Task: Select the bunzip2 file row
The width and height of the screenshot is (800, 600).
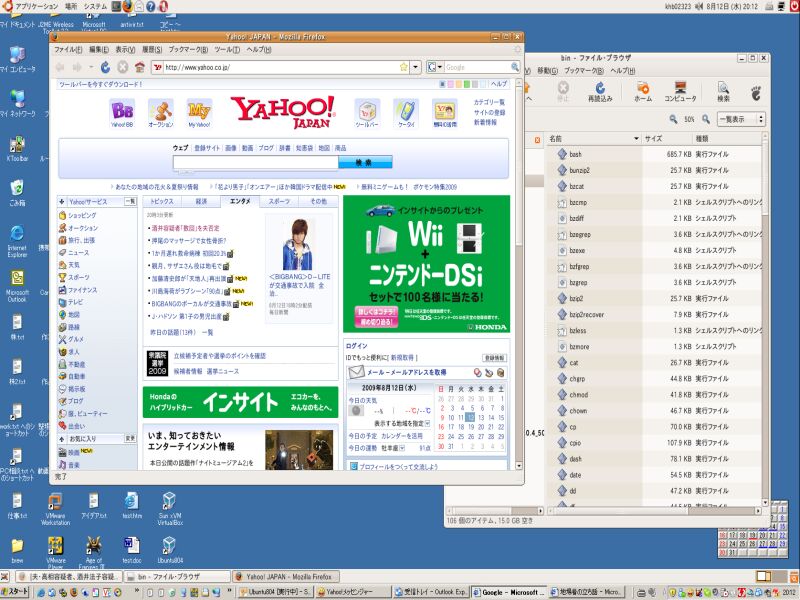Action: (x=655, y=170)
